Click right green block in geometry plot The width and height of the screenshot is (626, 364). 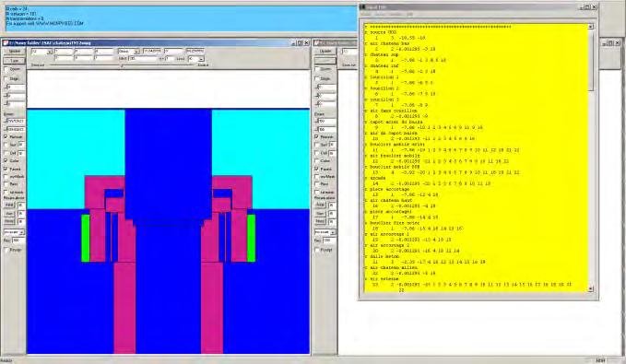(x=251, y=239)
